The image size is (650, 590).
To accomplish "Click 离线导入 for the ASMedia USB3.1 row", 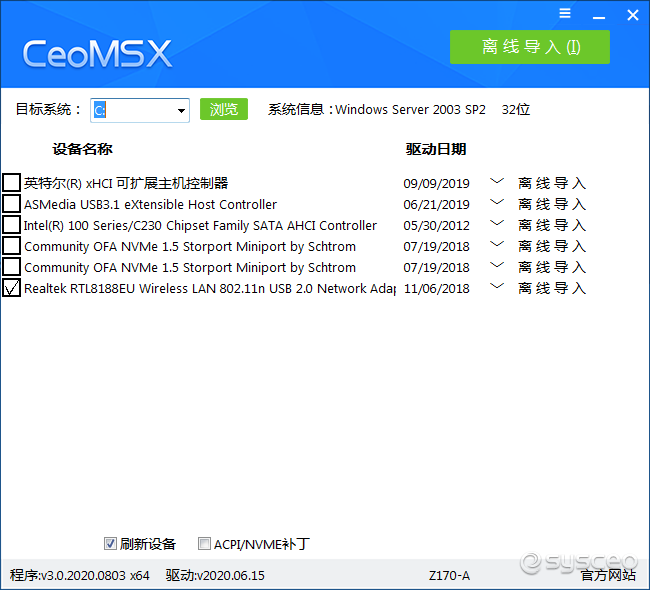I will [x=552, y=204].
